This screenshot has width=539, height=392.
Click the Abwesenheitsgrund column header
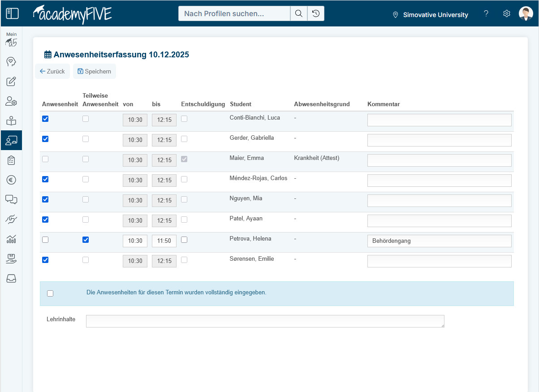point(322,104)
